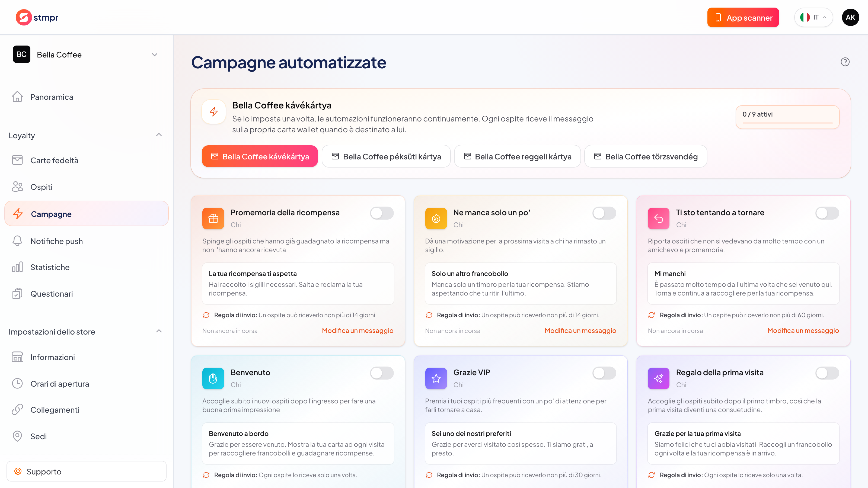Click the Benvenuto a bordo message box
Image resolution: width=868 pixels, height=488 pixels.
point(298,443)
